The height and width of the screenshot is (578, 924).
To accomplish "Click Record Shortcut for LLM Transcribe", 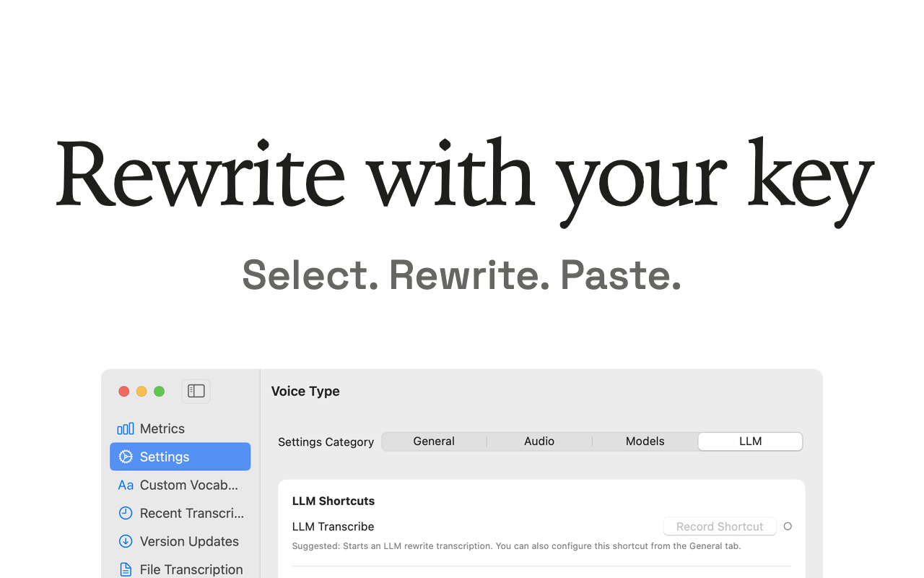I will [720, 527].
